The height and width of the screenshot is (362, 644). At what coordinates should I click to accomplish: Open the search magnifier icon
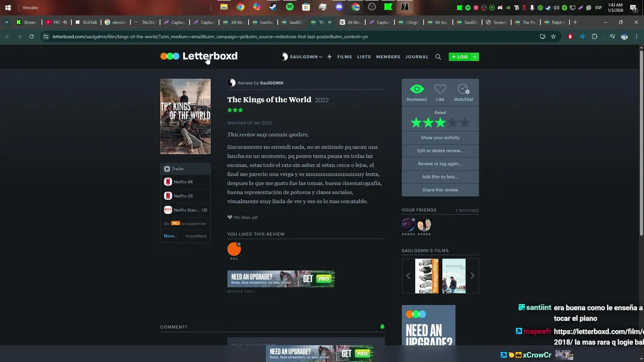438,57
